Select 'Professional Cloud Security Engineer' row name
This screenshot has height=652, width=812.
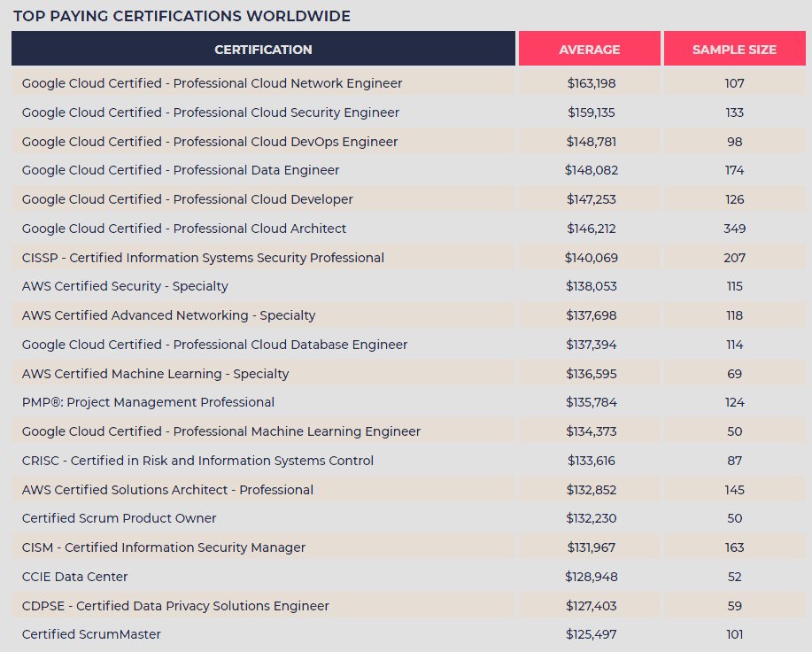click(x=210, y=113)
